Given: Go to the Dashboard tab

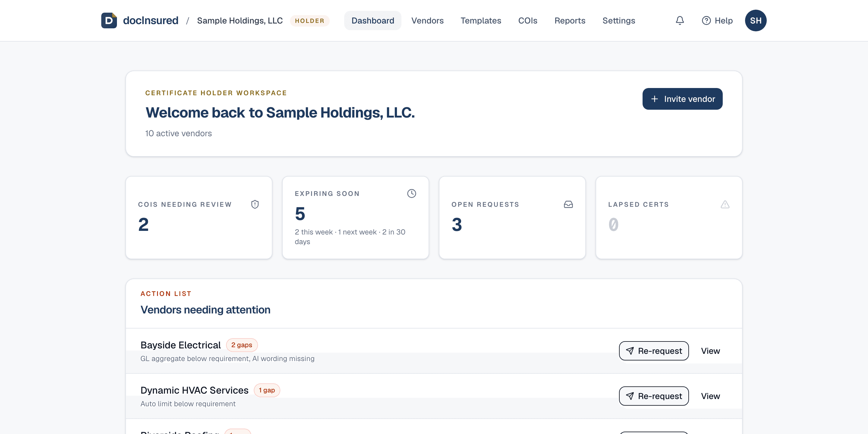Looking at the screenshot, I should [x=372, y=20].
